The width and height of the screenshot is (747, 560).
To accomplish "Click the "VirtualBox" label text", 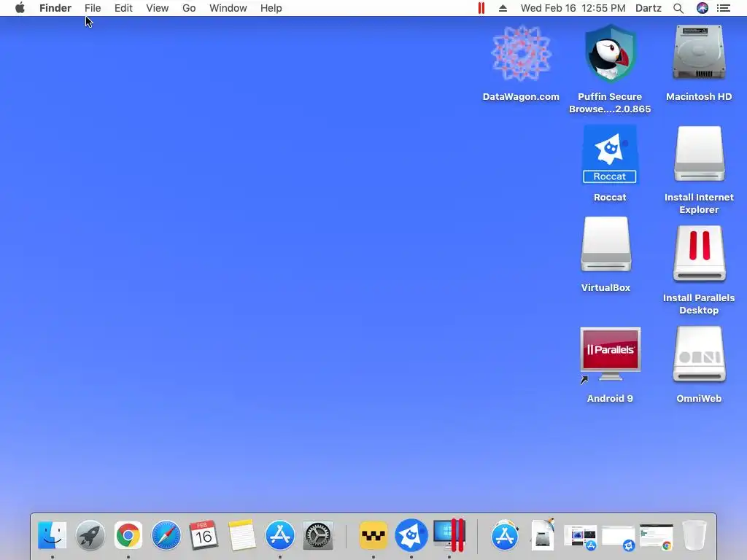I will click(606, 287).
